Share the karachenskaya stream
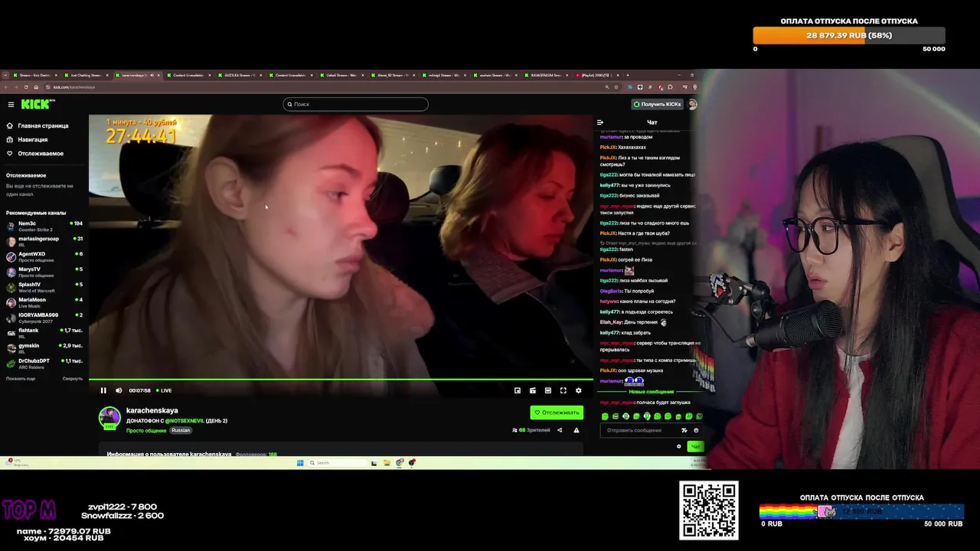The height and width of the screenshot is (551, 980). (x=560, y=430)
